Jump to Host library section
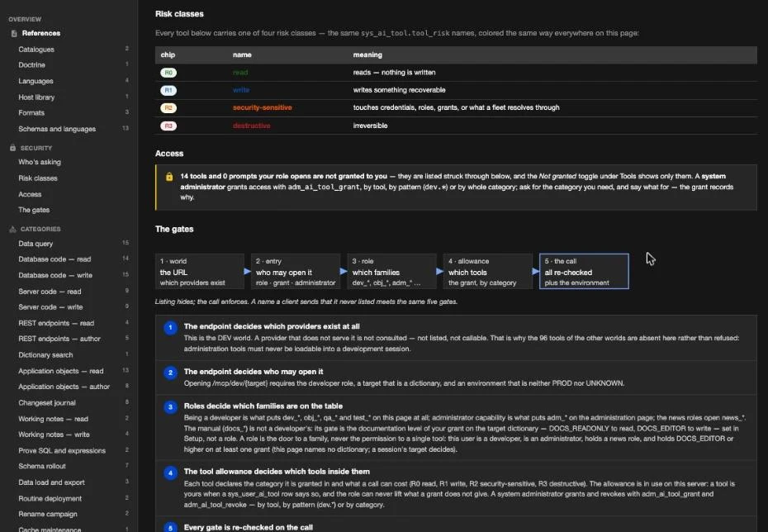This screenshot has height=532, width=768. pyautogui.click(x=36, y=97)
